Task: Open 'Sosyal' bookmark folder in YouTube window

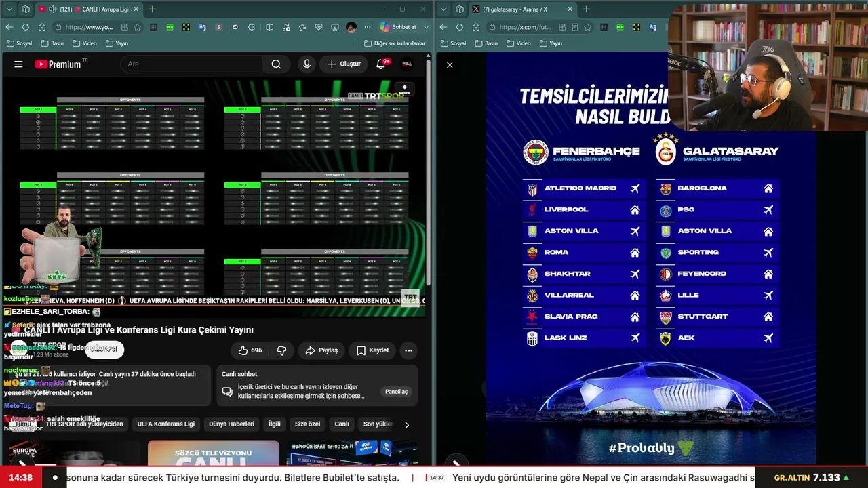Action: coord(18,43)
